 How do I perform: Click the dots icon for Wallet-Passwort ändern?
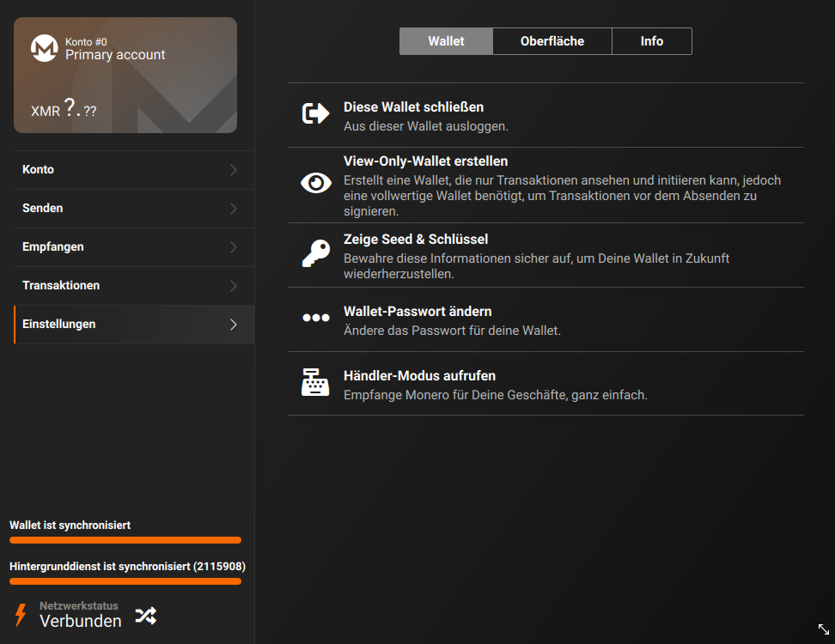point(316,317)
